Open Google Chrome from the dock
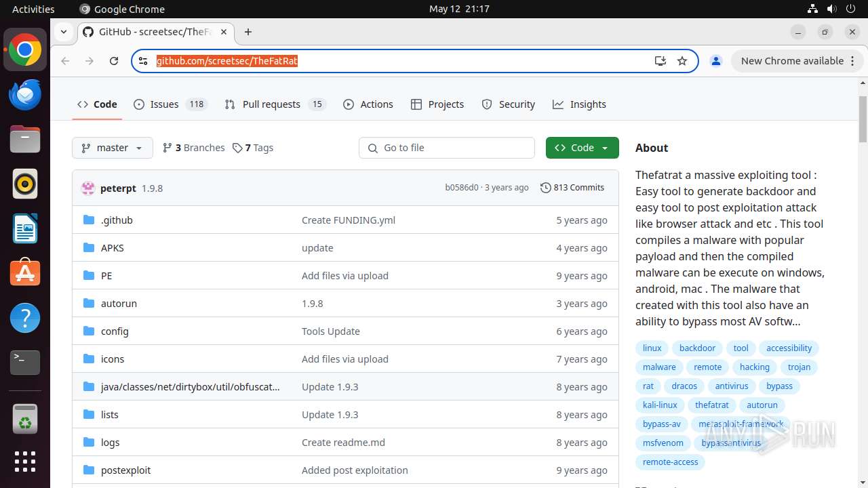Screen dimensions: 868x488 [x=25, y=50]
